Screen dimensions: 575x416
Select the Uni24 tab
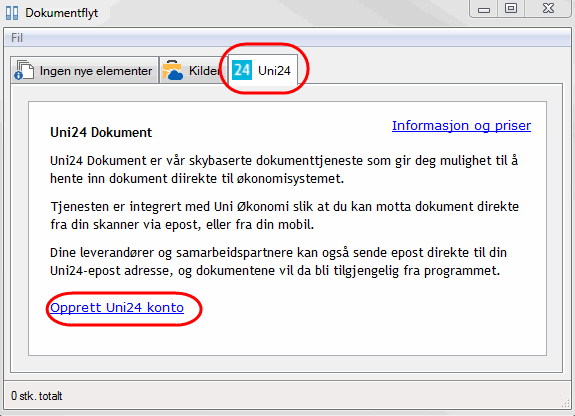[263, 70]
